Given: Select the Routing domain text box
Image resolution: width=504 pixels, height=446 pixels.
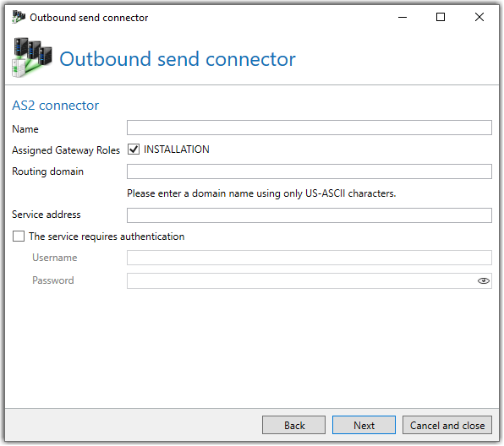Looking at the screenshot, I should 310,171.
